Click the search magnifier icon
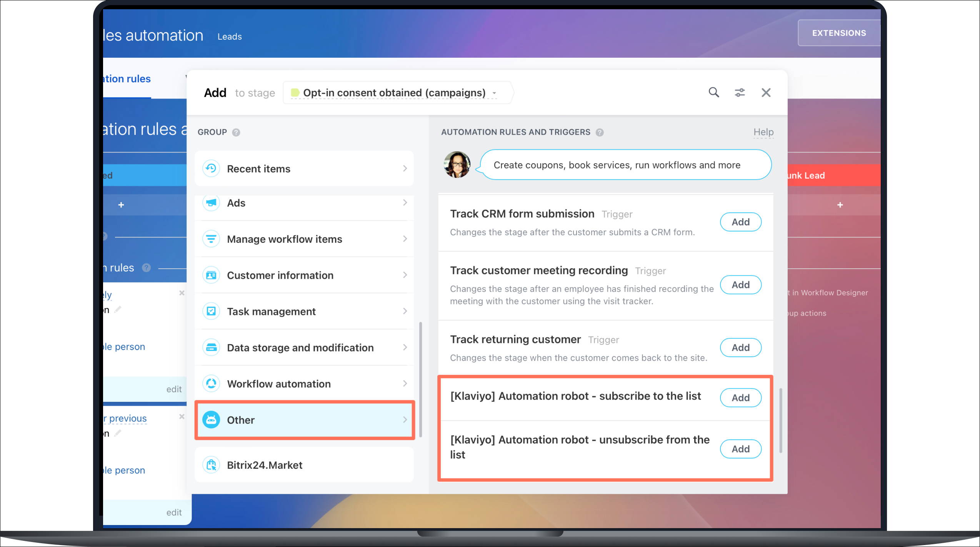The image size is (980, 547). click(x=713, y=92)
